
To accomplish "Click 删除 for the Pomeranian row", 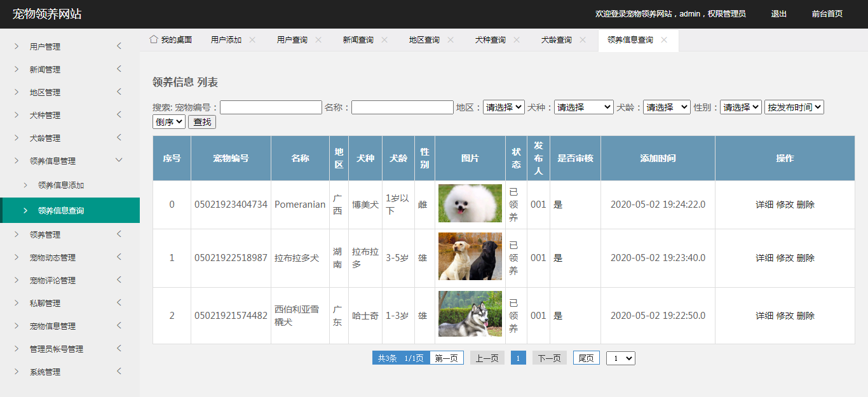I will (805, 205).
